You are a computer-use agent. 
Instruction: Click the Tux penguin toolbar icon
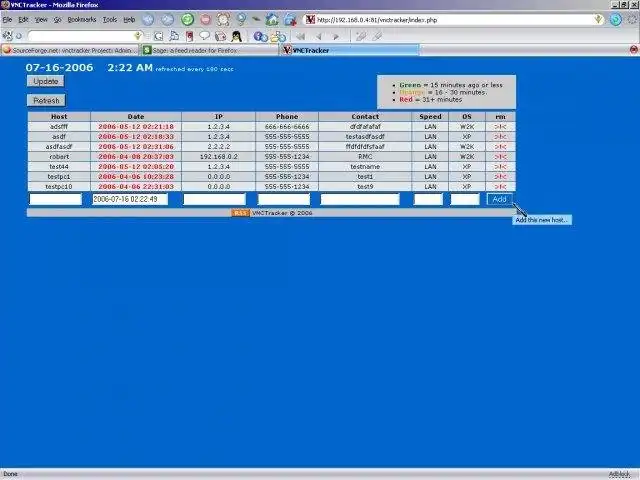point(236,36)
